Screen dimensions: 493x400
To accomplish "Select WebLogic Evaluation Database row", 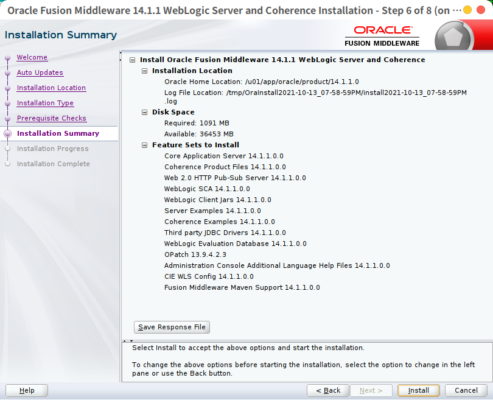I will (x=235, y=244).
